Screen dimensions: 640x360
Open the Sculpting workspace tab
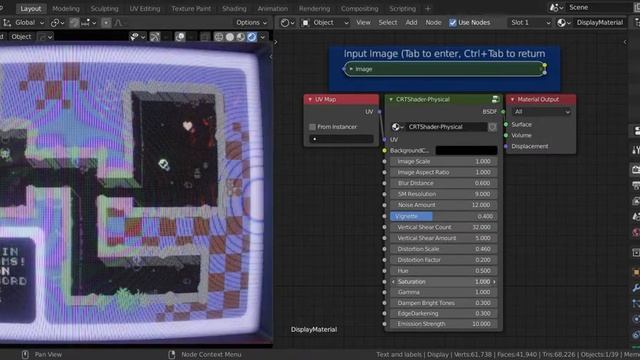tap(104, 9)
